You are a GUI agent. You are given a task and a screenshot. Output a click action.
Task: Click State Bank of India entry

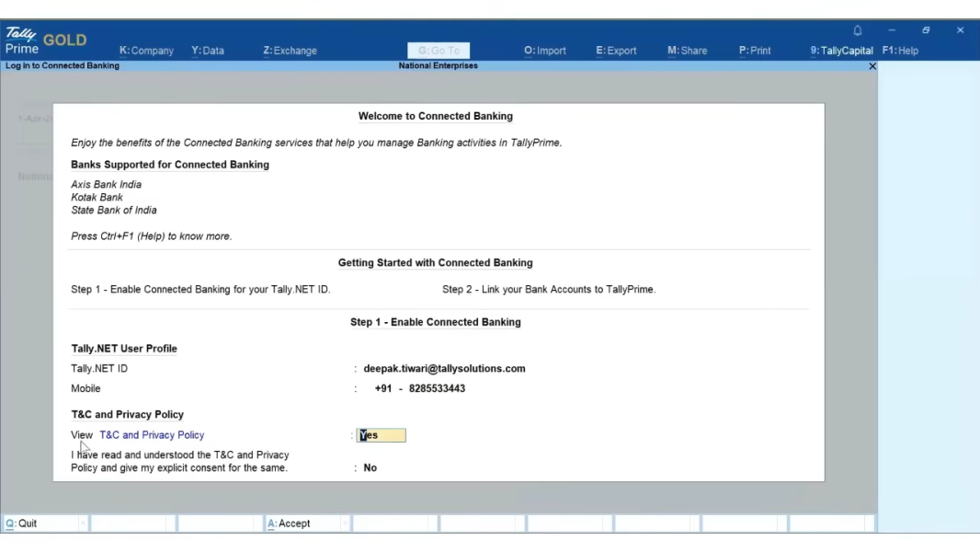(114, 211)
